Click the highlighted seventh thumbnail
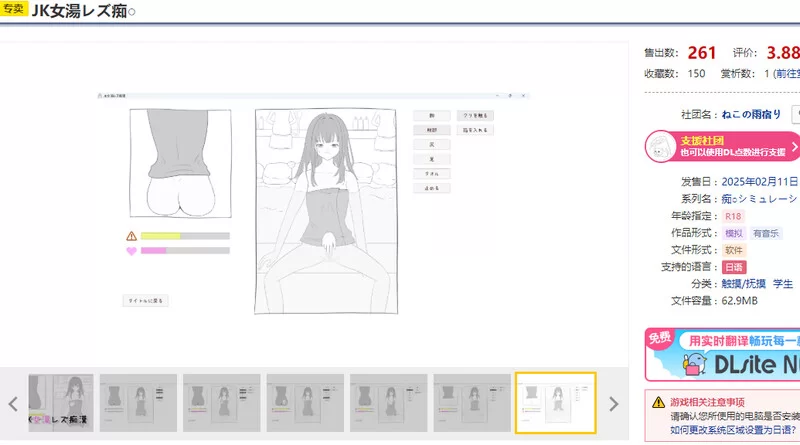Image resolution: width=800 pixels, height=445 pixels. pos(556,403)
